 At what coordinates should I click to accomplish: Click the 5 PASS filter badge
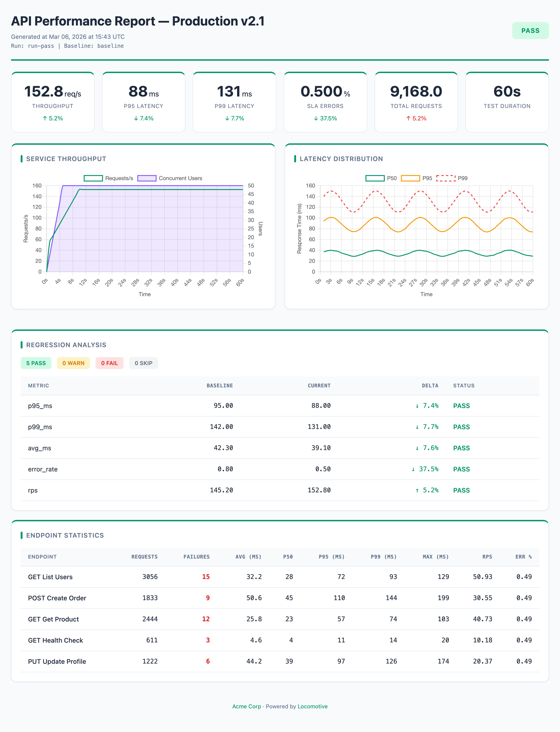36,363
